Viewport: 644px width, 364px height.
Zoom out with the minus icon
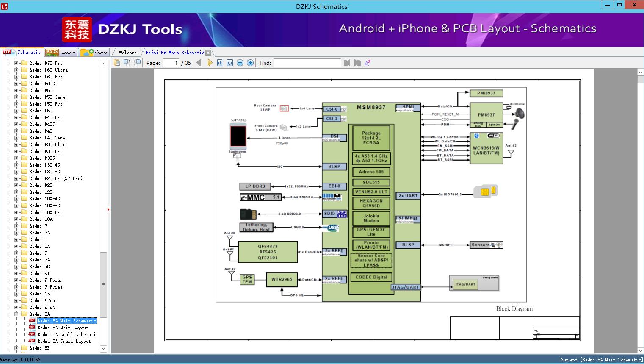(x=240, y=63)
